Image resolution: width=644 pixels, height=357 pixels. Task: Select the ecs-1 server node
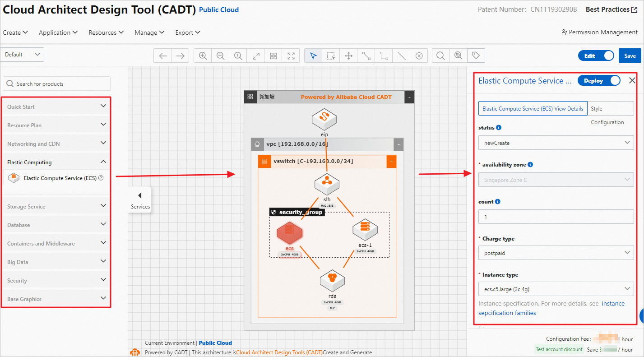365,230
